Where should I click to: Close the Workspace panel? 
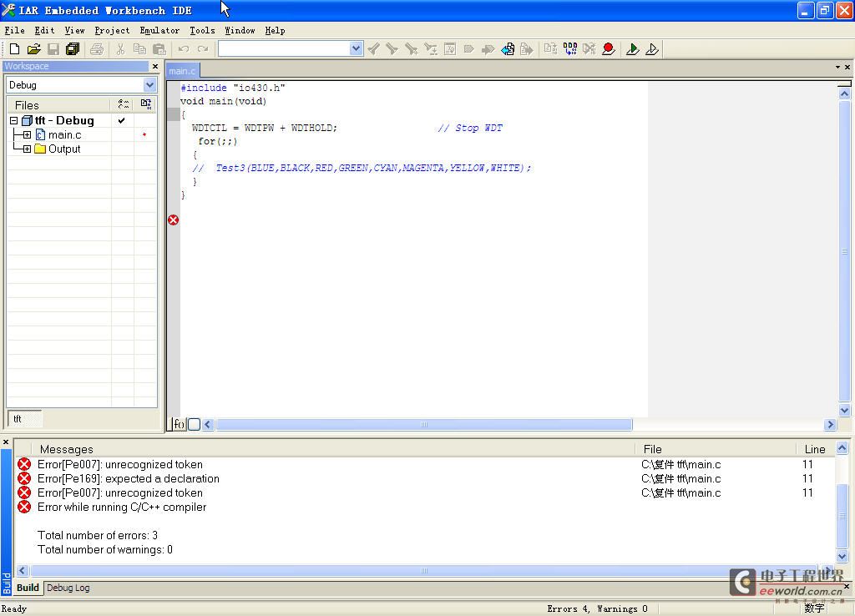pyautogui.click(x=155, y=67)
